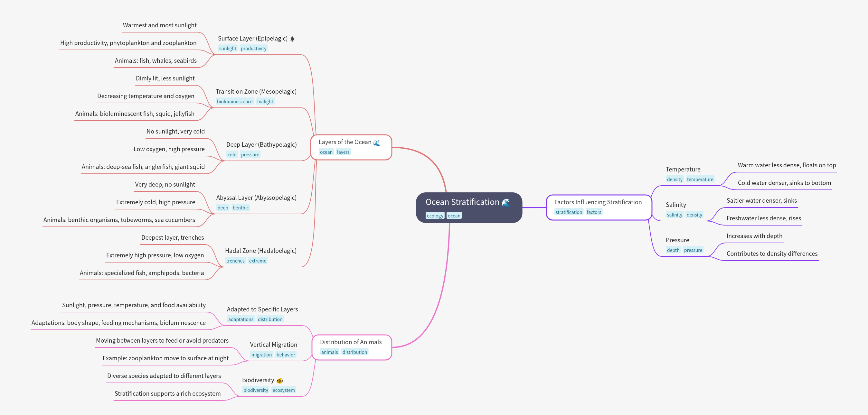Click the 'ecology' tag on the root node

(x=435, y=216)
